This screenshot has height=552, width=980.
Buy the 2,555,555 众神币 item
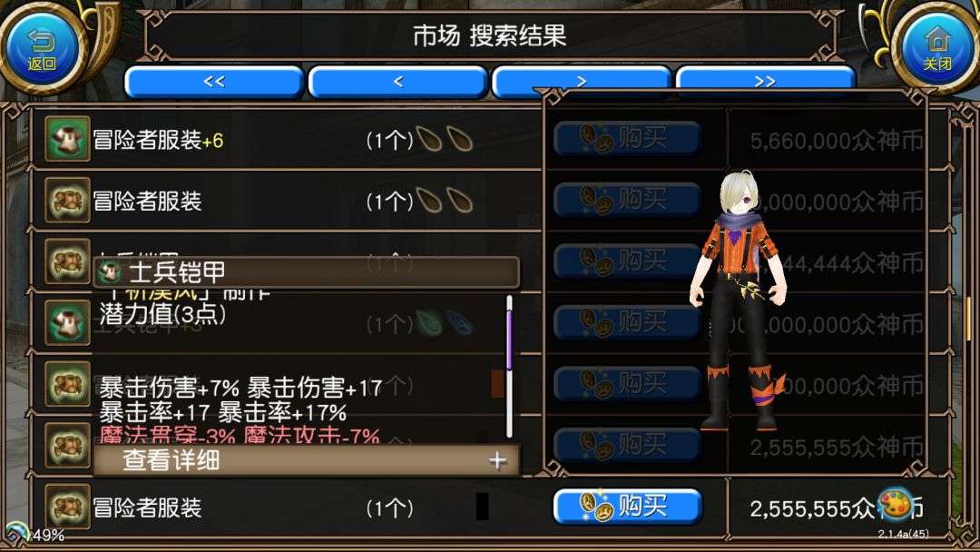click(628, 506)
